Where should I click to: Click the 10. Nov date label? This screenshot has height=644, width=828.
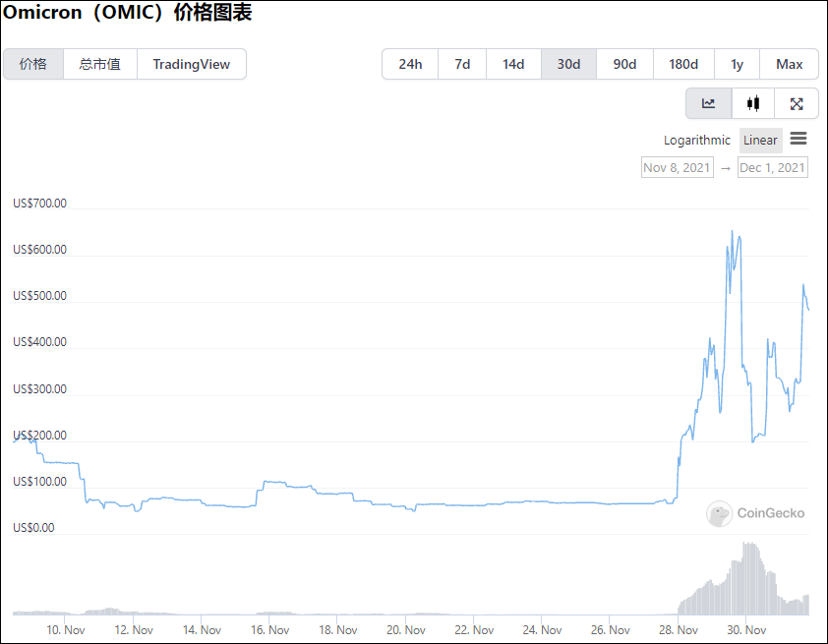coord(66,630)
